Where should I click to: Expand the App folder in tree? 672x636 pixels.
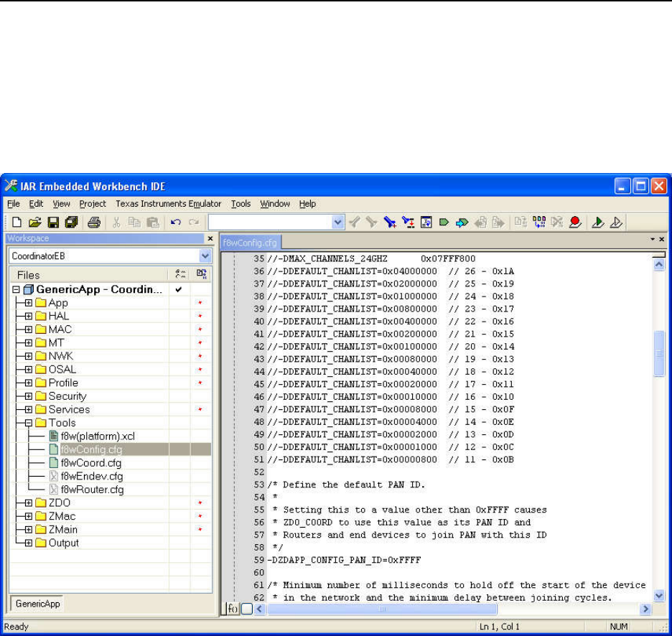pyautogui.click(x=29, y=303)
